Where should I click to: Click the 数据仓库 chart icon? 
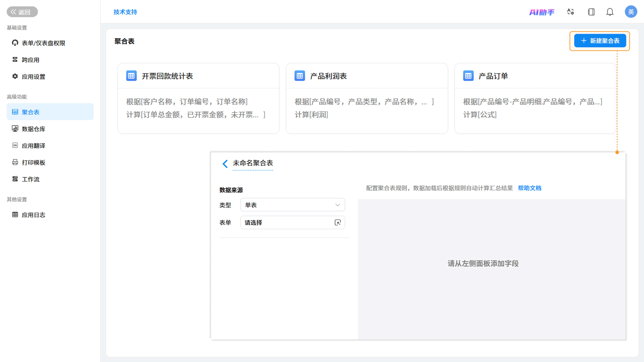click(15, 128)
